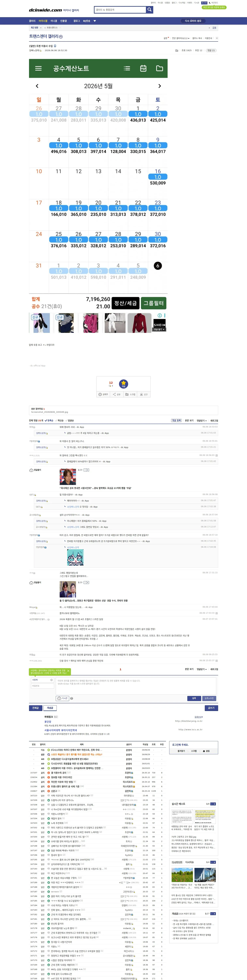Open the hamburger menu in the green app banner

coord(38,68)
